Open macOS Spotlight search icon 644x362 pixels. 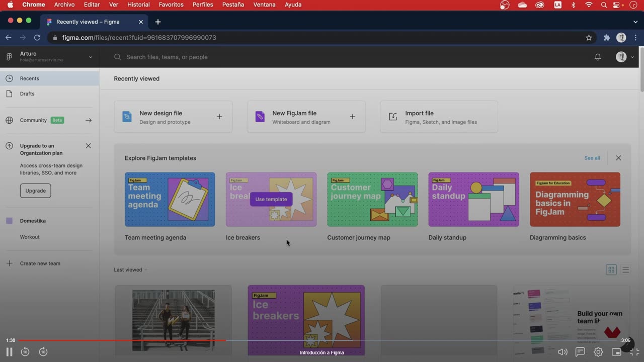[x=604, y=5]
